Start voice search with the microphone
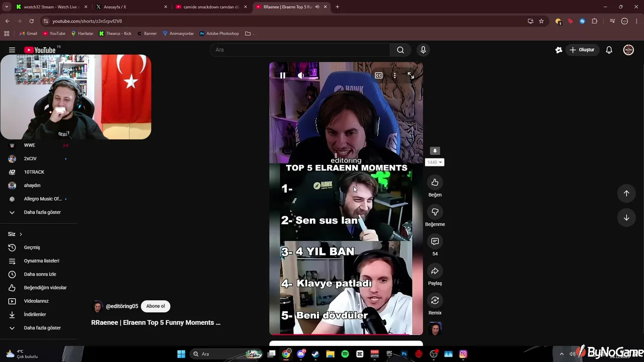 (x=423, y=50)
